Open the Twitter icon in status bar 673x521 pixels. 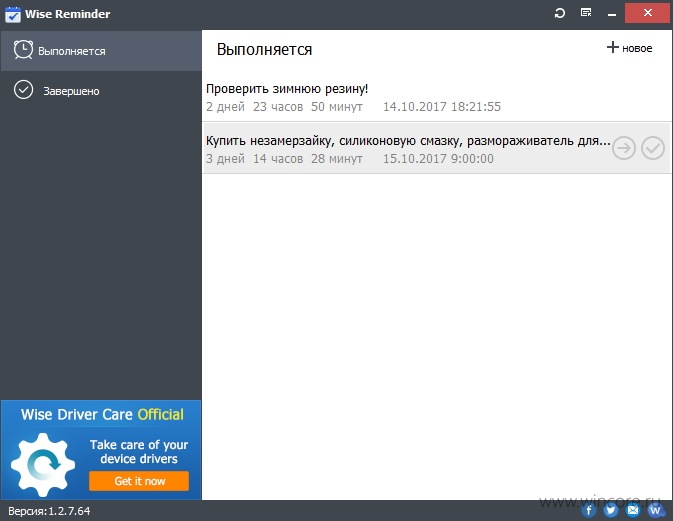pos(610,510)
